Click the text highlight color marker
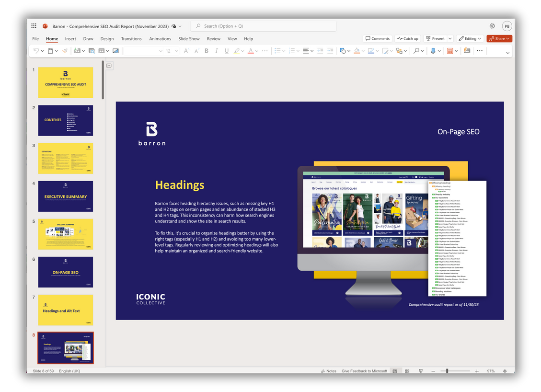 pyautogui.click(x=237, y=51)
